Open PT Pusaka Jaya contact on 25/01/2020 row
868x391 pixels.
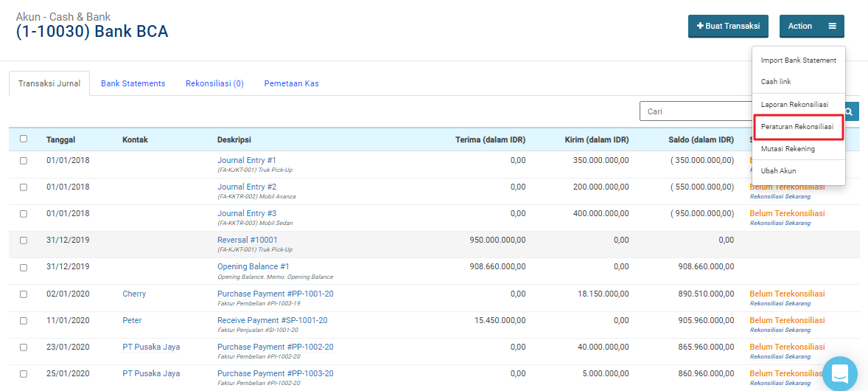pyautogui.click(x=151, y=374)
